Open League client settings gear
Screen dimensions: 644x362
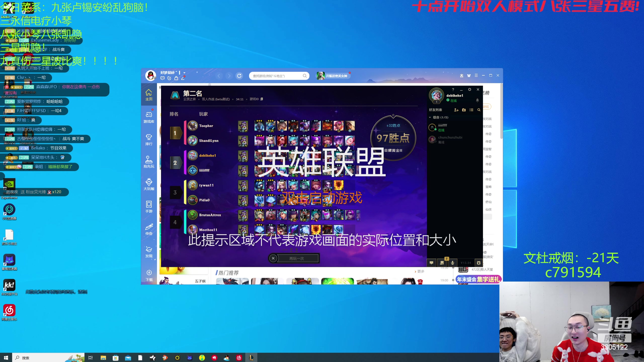(x=469, y=89)
